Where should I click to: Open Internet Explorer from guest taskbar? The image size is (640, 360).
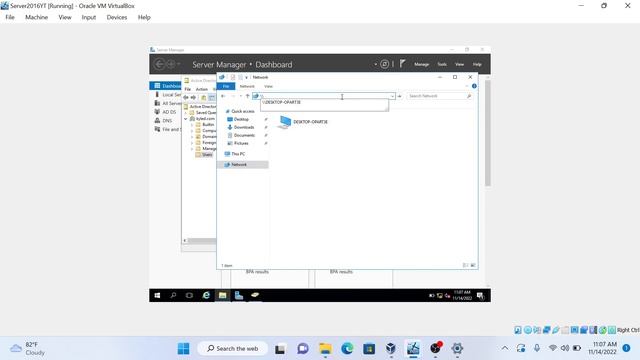pos(206,295)
